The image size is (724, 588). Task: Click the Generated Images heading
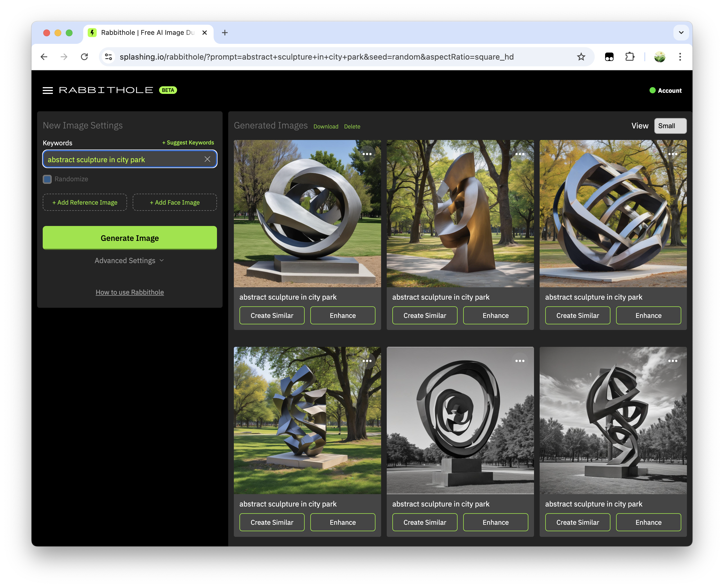coord(271,125)
